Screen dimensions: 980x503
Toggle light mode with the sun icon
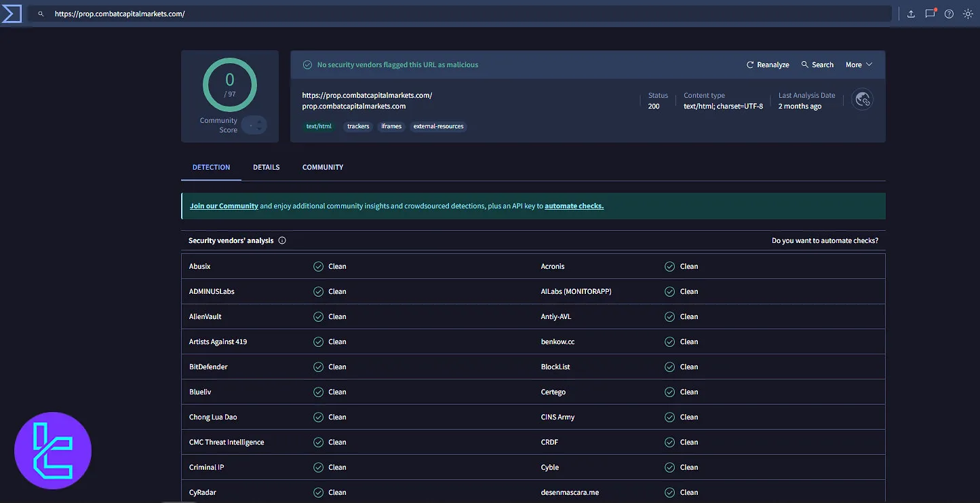click(x=968, y=14)
